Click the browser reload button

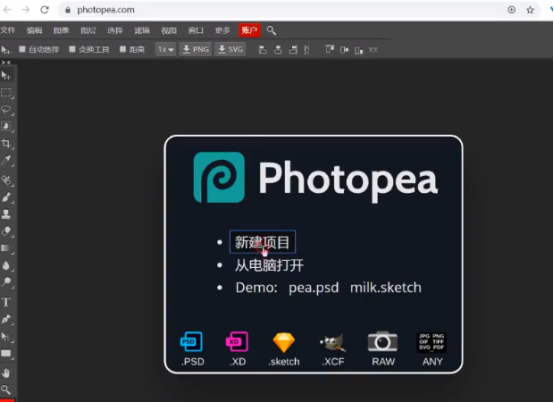[45, 10]
